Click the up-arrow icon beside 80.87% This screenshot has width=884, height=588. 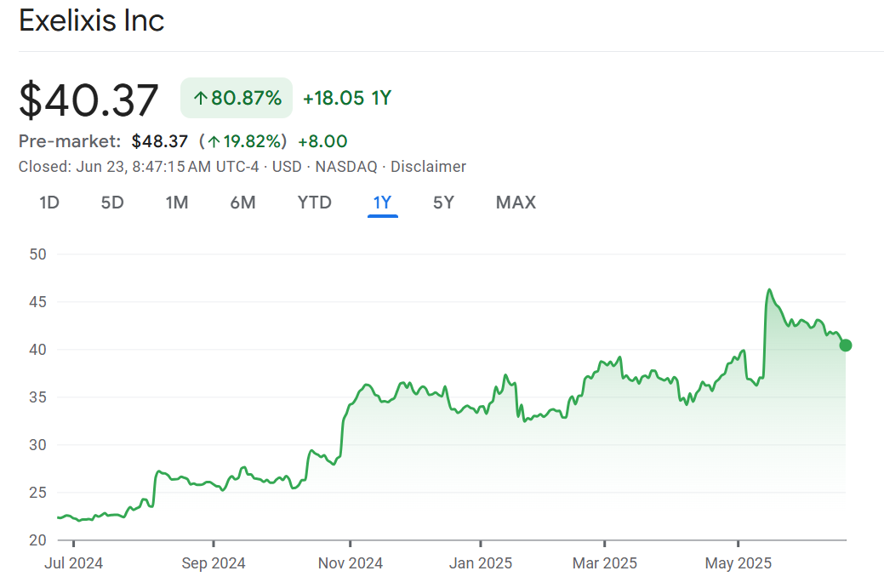(201, 99)
